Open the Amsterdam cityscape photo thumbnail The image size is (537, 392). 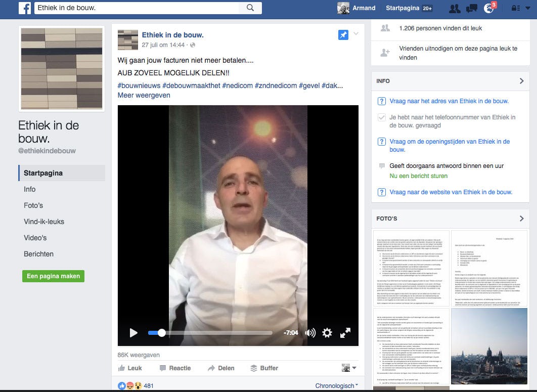[488, 346]
